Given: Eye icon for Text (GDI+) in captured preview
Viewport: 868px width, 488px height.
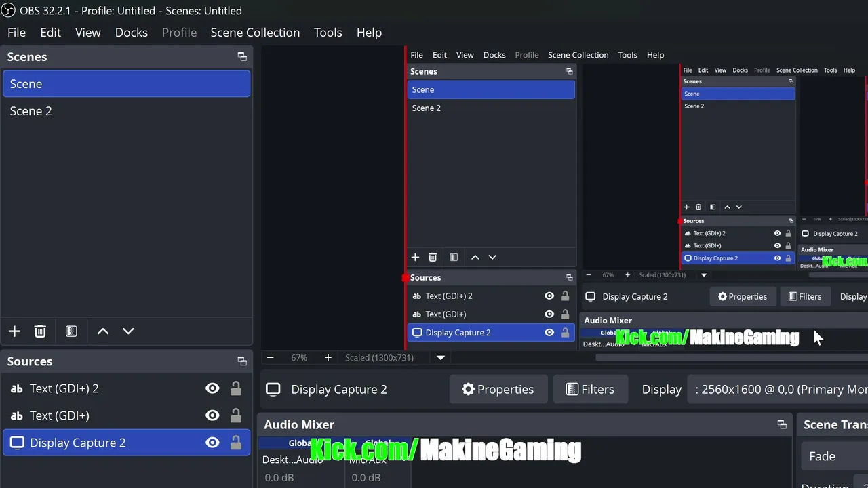Looking at the screenshot, I should (549, 314).
